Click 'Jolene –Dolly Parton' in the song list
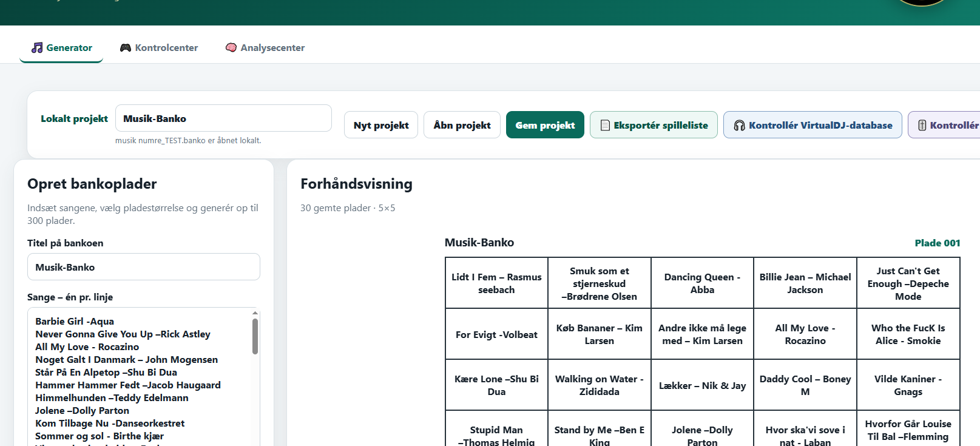 coord(82,411)
